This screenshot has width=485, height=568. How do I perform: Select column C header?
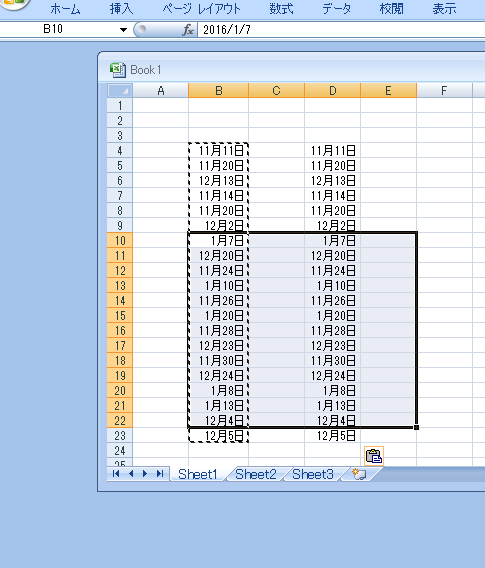277,91
